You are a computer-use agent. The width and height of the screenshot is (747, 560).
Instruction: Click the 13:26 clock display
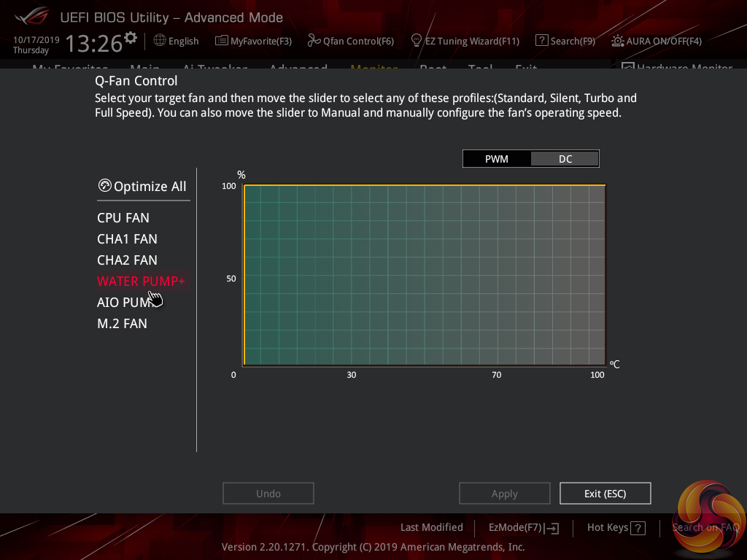[x=94, y=43]
